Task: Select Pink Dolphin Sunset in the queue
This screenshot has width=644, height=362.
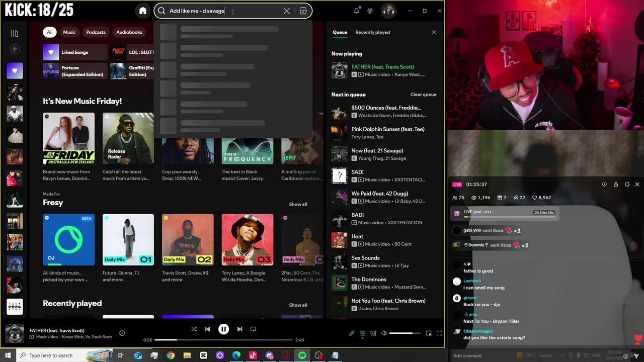Action: coord(384,133)
